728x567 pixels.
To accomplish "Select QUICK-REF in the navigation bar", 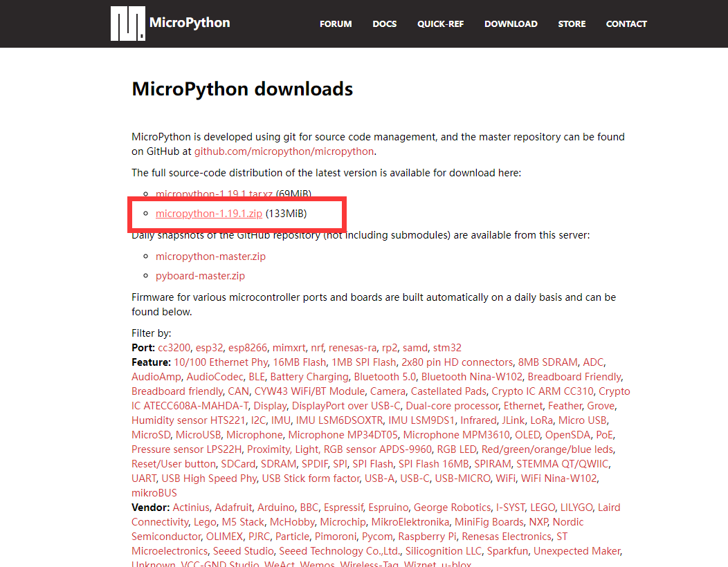I will 441,24.
